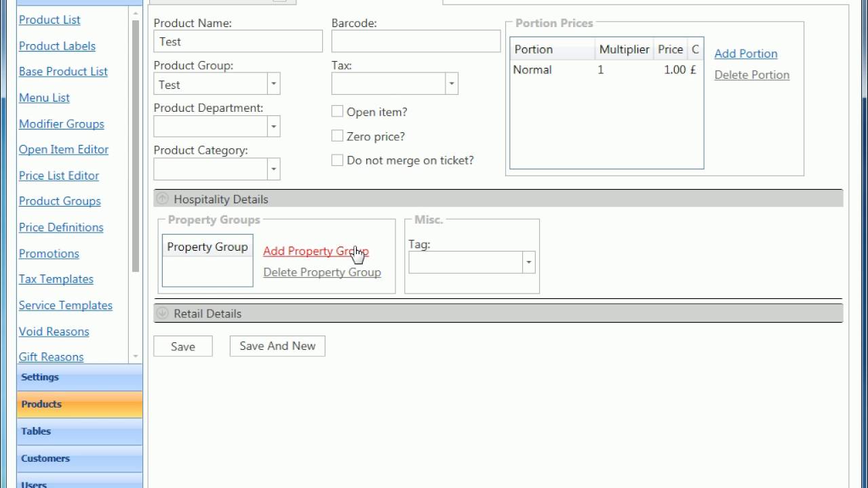Viewport: 868px width, 488px height.
Task: Open the Product List link
Action: (50, 20)
